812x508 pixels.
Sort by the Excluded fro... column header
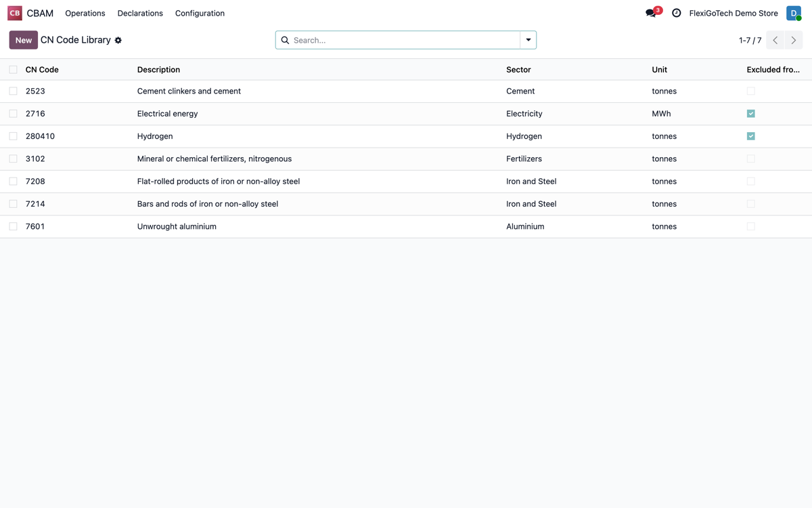tap(773, 70)
